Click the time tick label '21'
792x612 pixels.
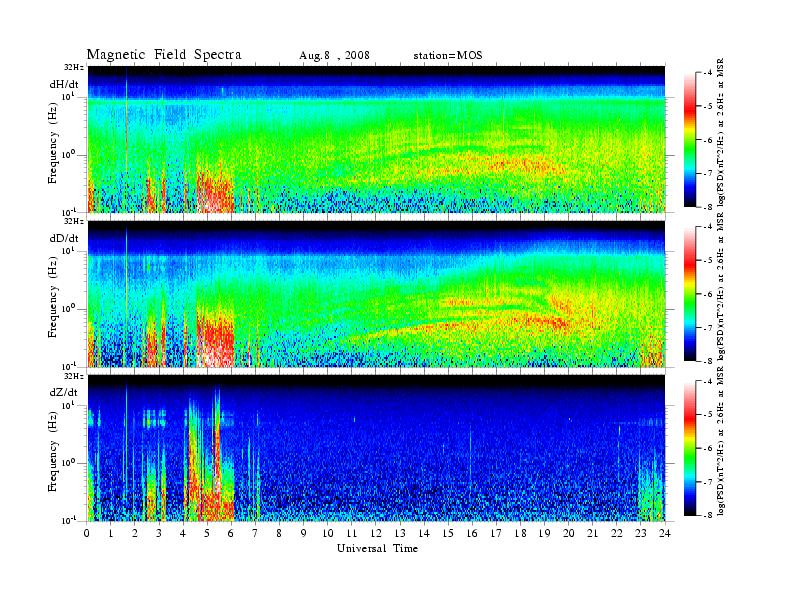(592, 533)
